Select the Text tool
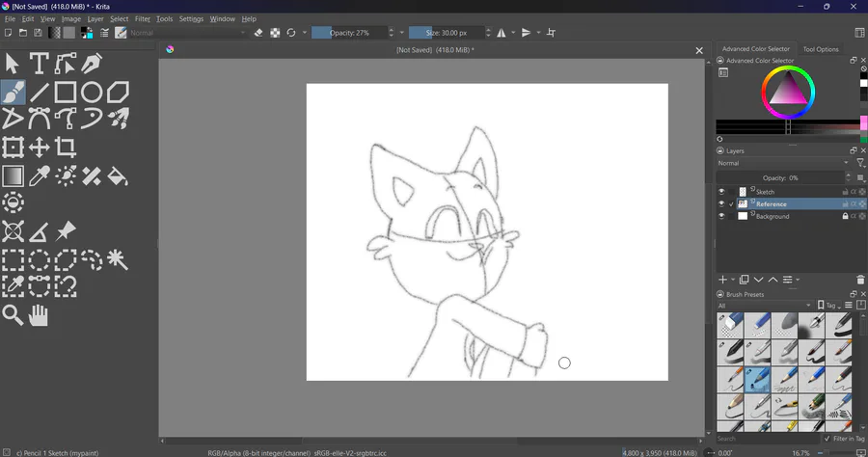 pyautogui.click(x=39, y=64)
